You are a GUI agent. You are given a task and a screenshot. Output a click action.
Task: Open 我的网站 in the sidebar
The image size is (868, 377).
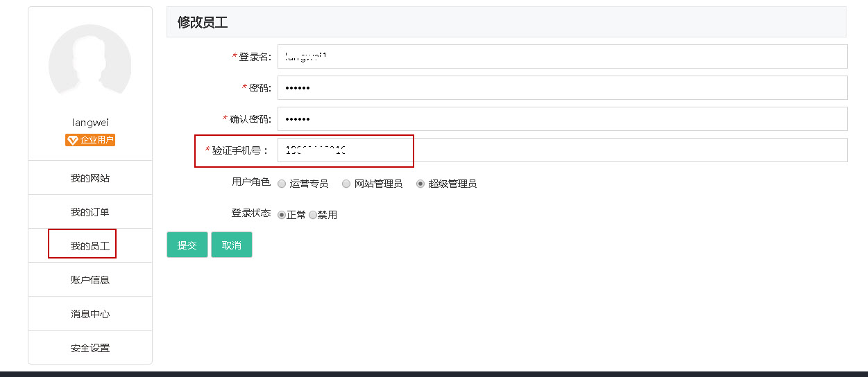tap(90, 178)
